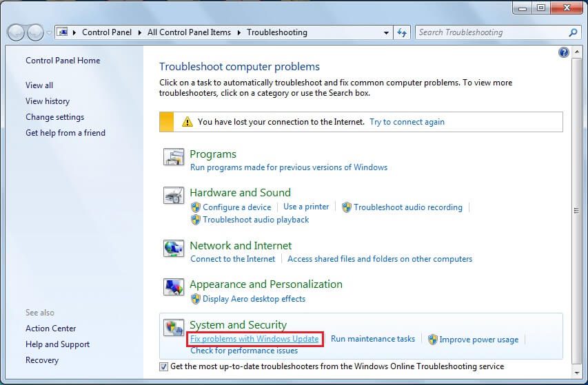
Task: Select Get help from a friend
Action: pyautogui.click(x=65, y=133)
